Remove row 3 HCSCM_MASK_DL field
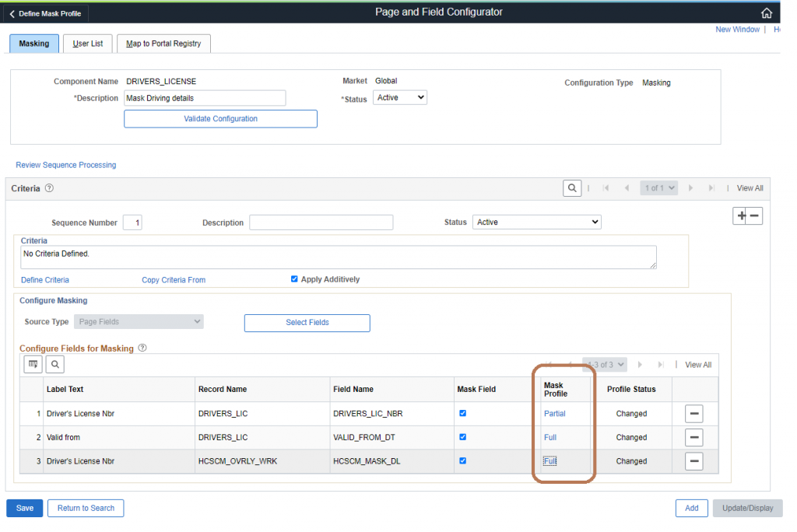The width and height of the screenshot is (797, 532). pyautogui.click(x=693, y=461)
